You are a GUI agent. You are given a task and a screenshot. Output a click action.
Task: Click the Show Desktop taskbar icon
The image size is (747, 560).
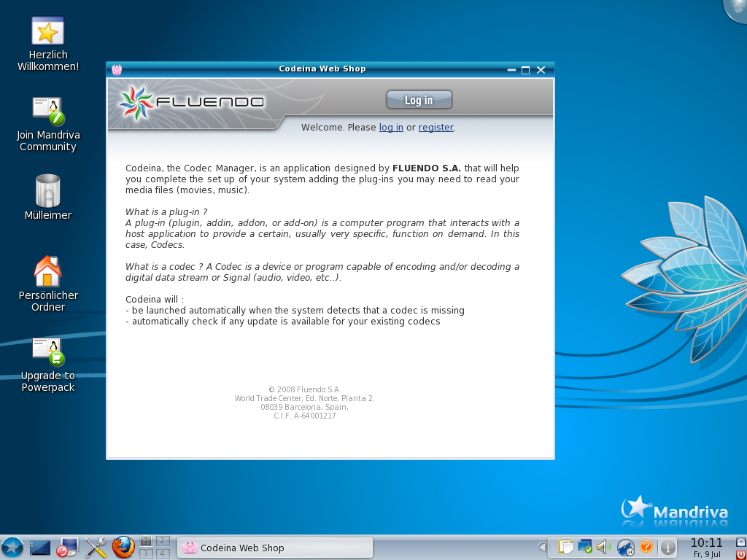40,548
